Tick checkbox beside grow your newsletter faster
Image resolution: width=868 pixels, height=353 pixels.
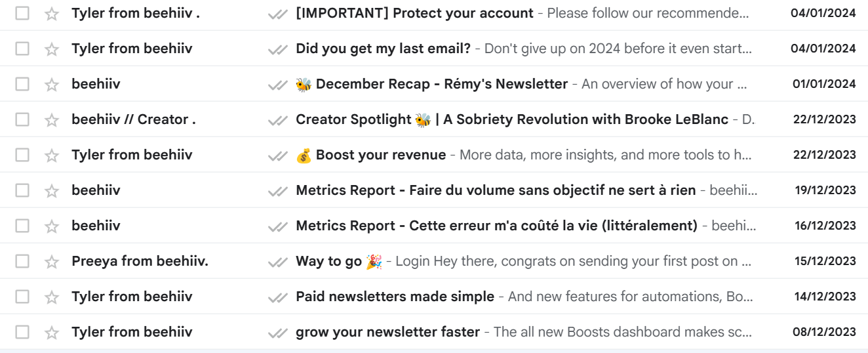[x=22, y=332]
